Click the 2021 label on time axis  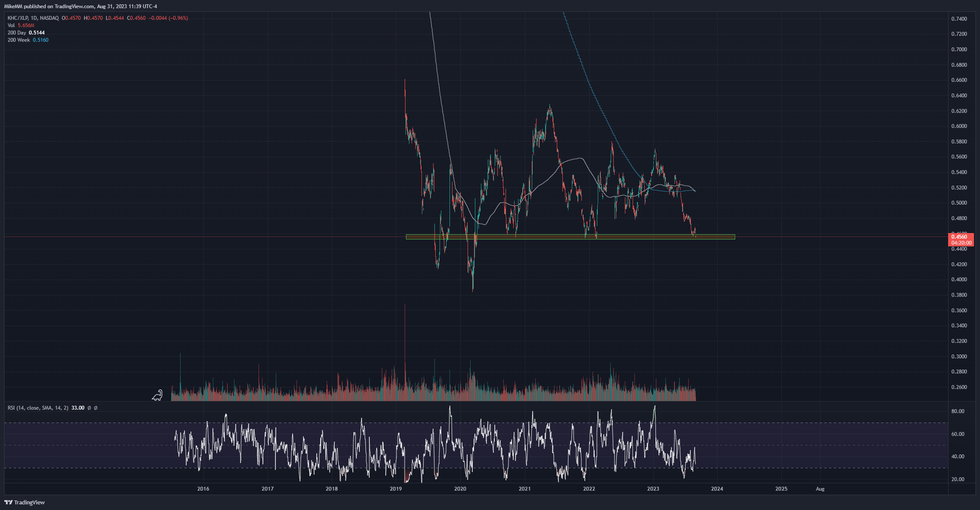click(524, 489)
